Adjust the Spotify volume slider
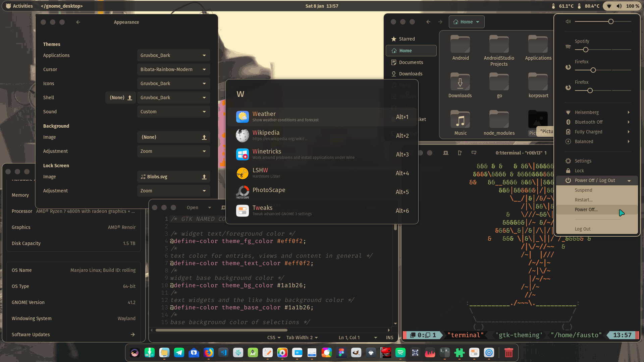The width and height of the screenshot is (644, 362). point(603,50)
